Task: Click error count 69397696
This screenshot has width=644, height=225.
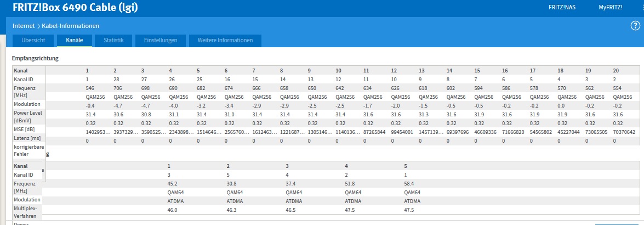Action: pyautogui.click(x=458, y=132)
